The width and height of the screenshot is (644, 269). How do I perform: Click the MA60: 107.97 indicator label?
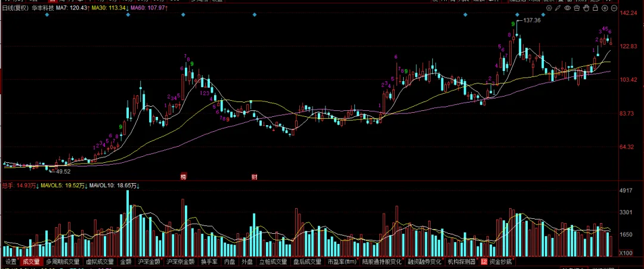(x=149, y=8)
